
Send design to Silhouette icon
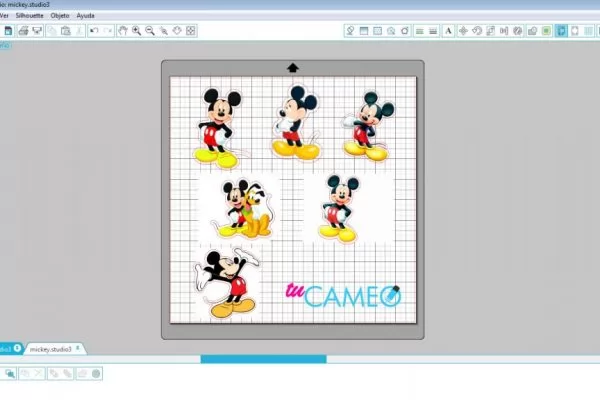(37, 31)
